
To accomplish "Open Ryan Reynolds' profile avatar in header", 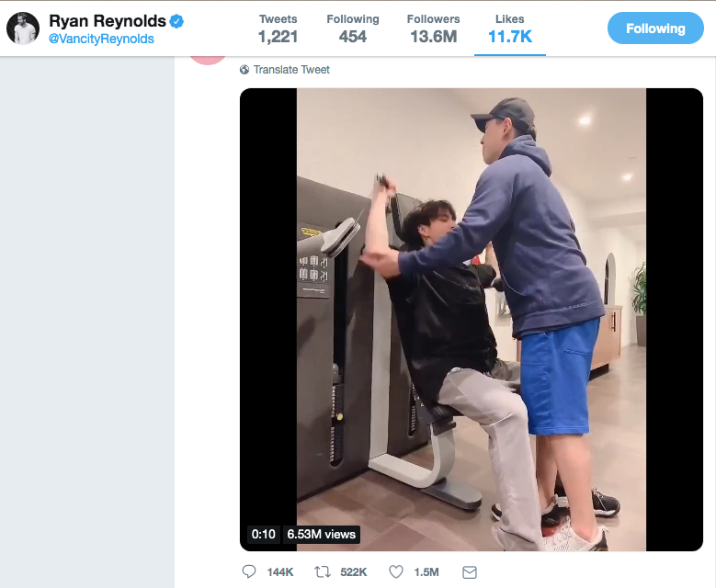I will pyautogui.click(x=23, y=28).
